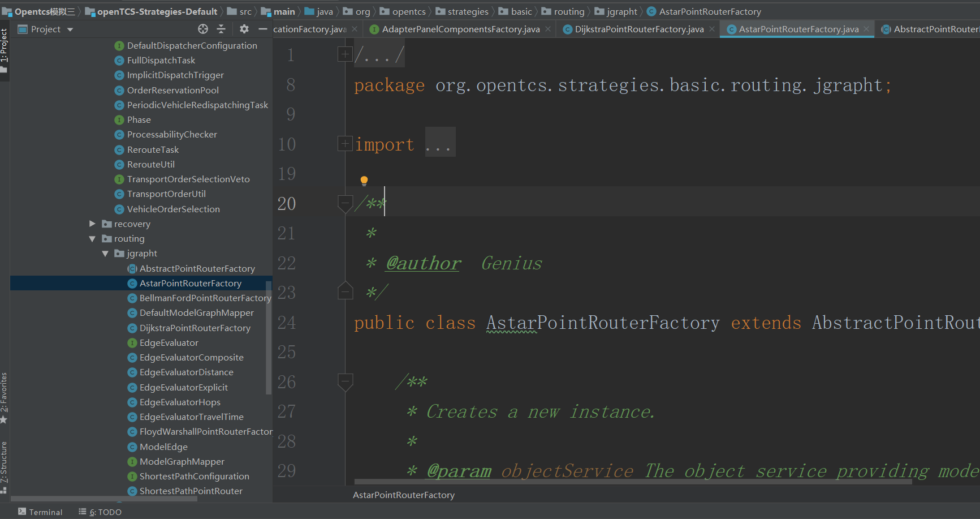Image resolution: width=980 pixels, height=519 pixels.
Task: Switch to DijkstraPointRouterFactory.java tab
Action: (x=639, y=29)
